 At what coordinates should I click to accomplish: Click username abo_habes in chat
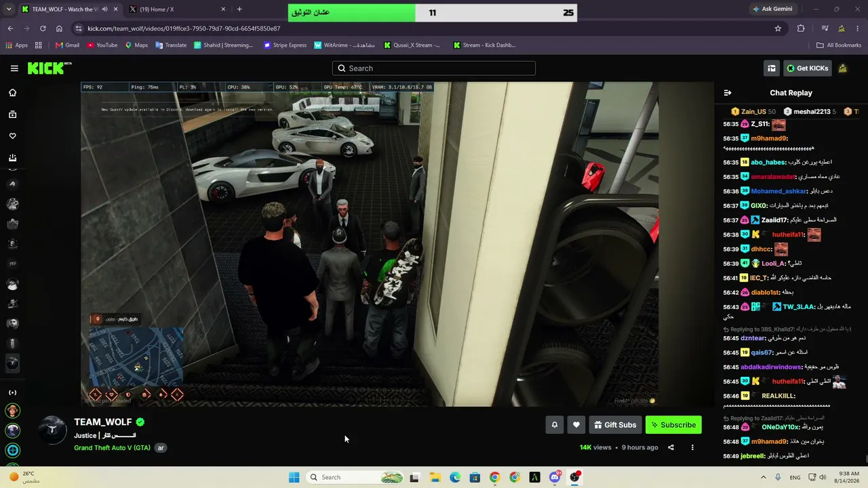click(x=768, y=163)
